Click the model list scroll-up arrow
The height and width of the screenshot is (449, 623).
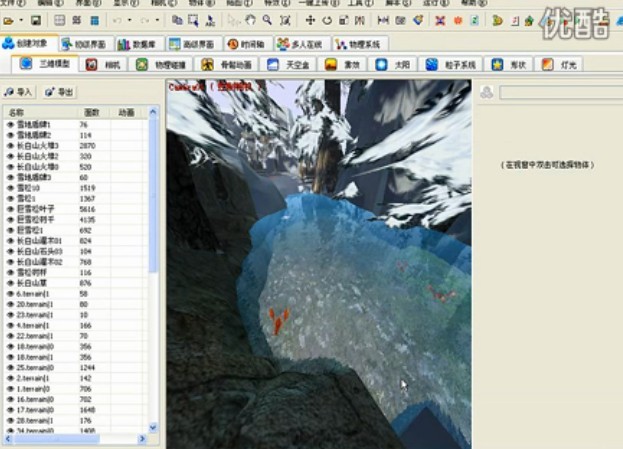(x=153, y=113)
